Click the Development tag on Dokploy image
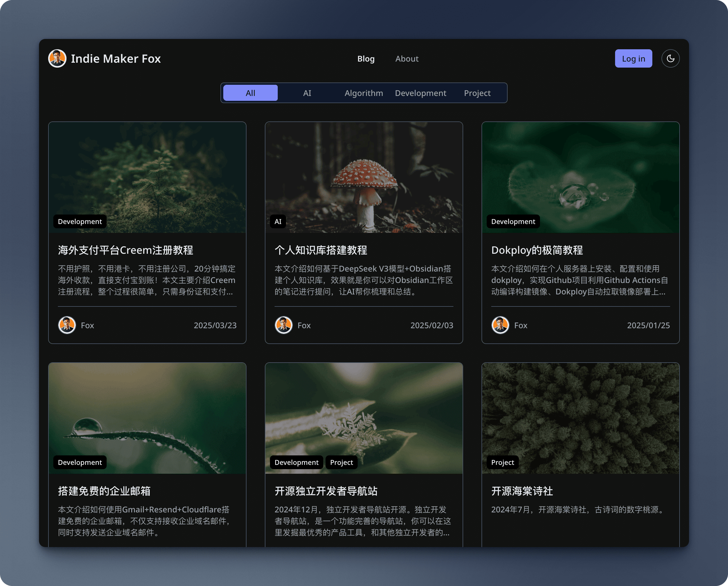Screen dimensions: 728x586 (x=513, y=221)
